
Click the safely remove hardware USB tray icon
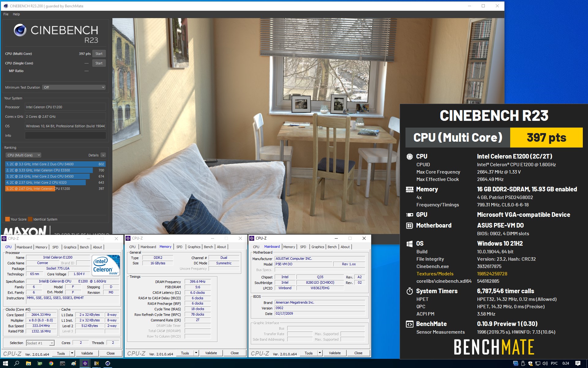click(523, 363)
